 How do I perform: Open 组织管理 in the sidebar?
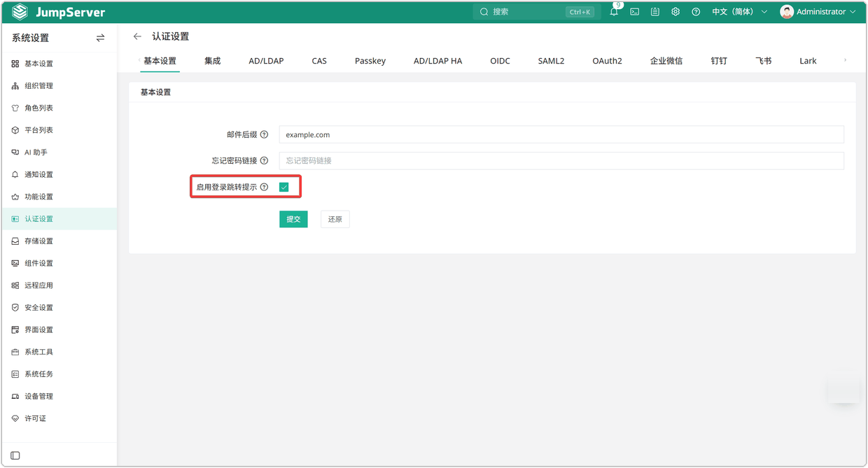(x=59, y=86)
